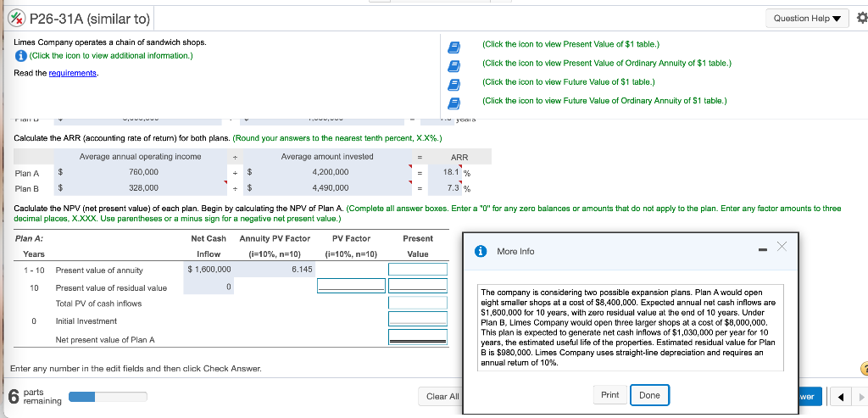Click the More Info dialog info icon
Image resolution: width=868 pixels, height=418 pixels.
[482, 251]
